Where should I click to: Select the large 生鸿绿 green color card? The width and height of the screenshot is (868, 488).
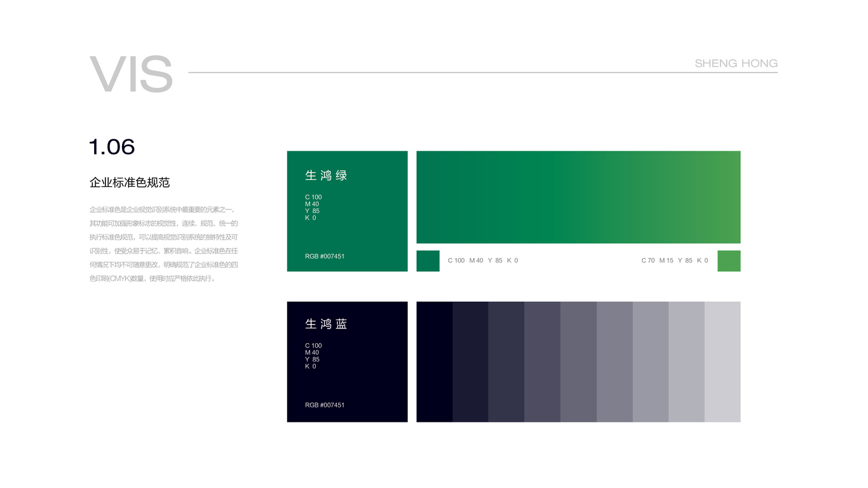[x=347, y=211]
